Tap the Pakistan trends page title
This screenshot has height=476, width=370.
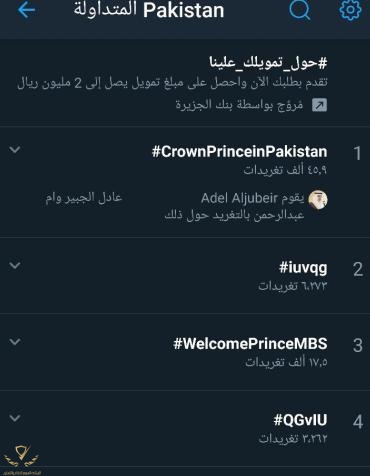tap(149, 10)
